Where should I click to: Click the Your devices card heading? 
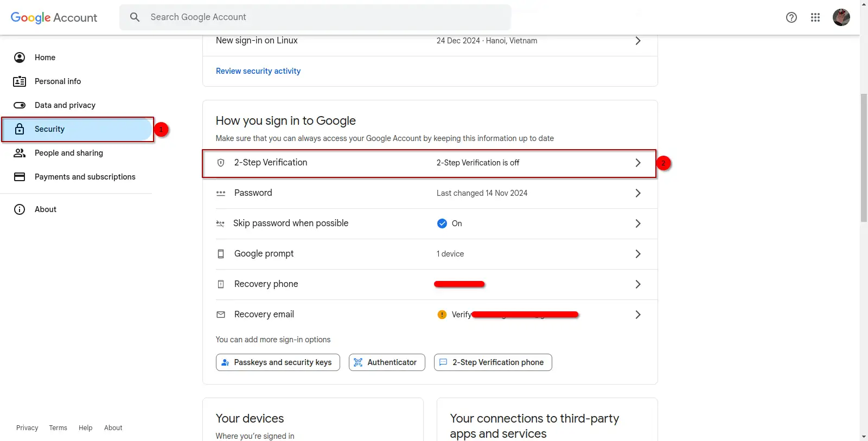250,419
